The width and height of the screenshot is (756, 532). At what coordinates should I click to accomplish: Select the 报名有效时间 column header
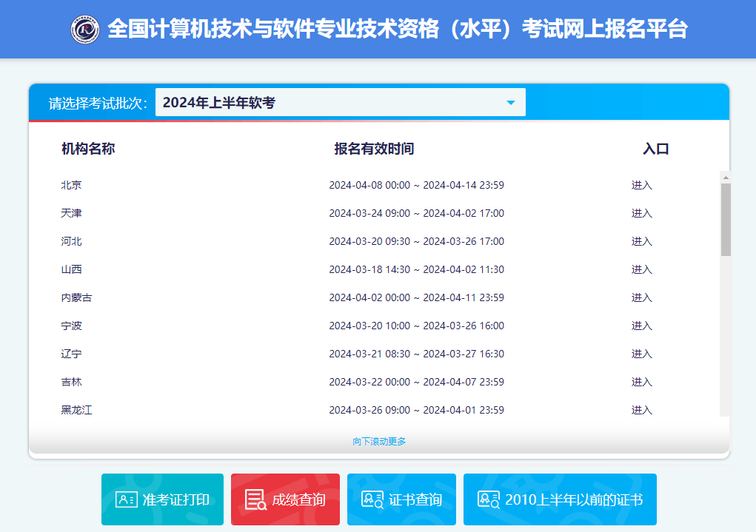pos(373,148)
